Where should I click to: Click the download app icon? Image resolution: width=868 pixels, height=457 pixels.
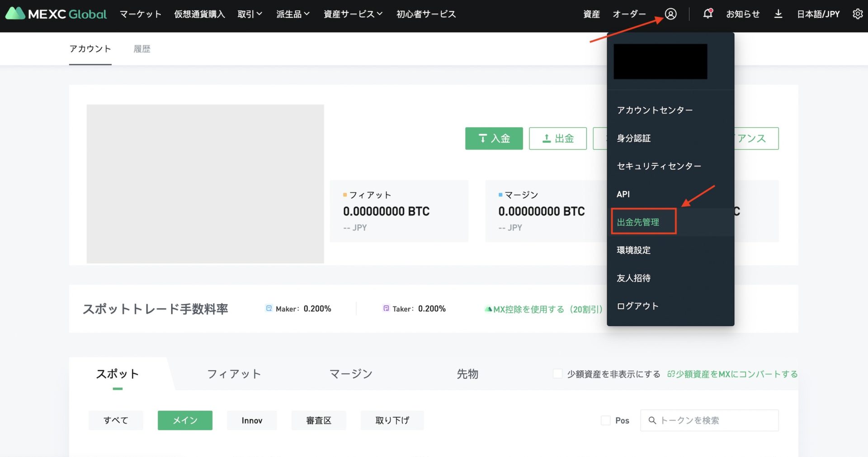point(778,14)
